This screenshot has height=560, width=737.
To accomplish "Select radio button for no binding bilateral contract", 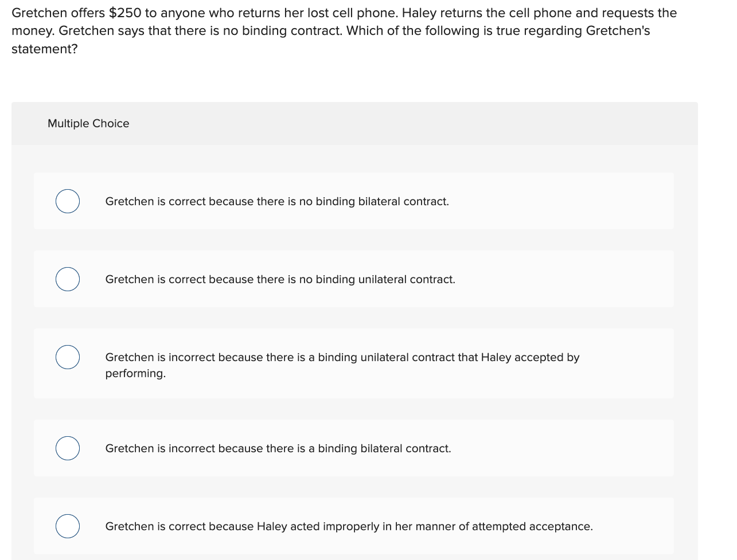I will click(68, 201).
